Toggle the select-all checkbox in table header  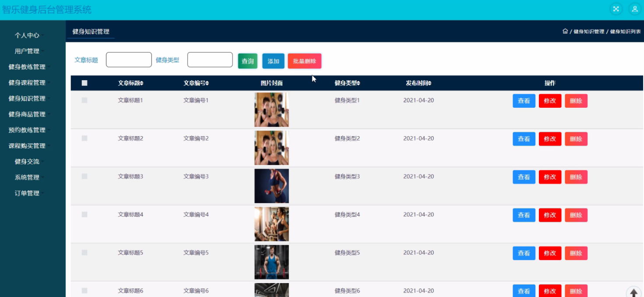[x=85, y=83]
